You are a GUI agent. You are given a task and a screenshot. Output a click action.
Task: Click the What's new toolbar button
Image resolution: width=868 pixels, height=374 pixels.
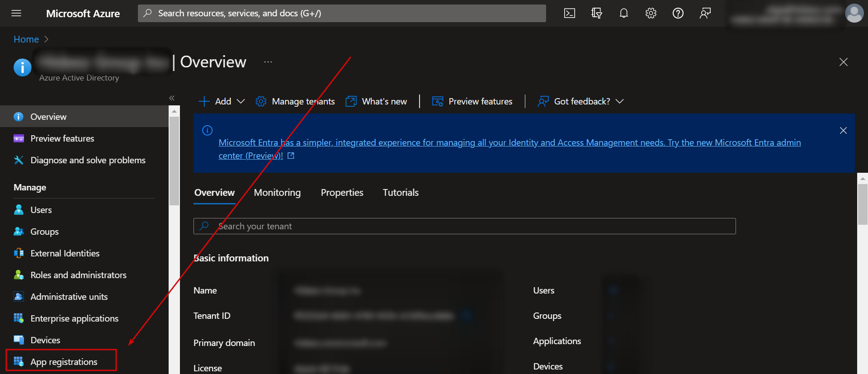tap(376, 101)
